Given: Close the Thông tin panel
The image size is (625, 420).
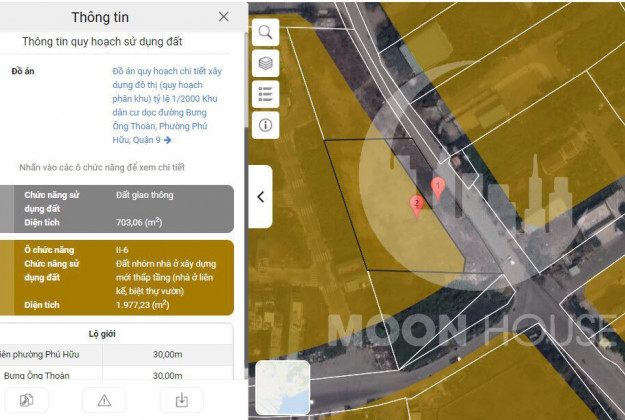Looking at the screenshot, I should (223, 17).
